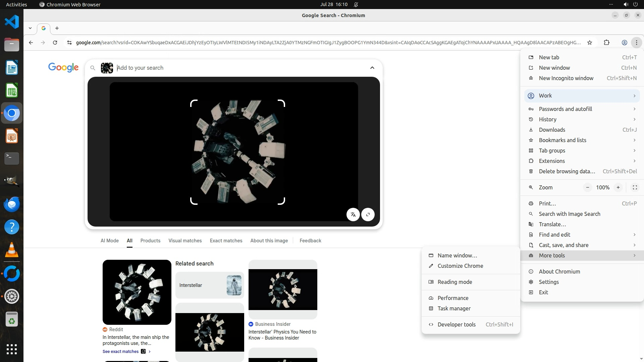This screenshot has width=644, height=362.
Task: Click the translate image text button
Action: click(x=353, y=215)
